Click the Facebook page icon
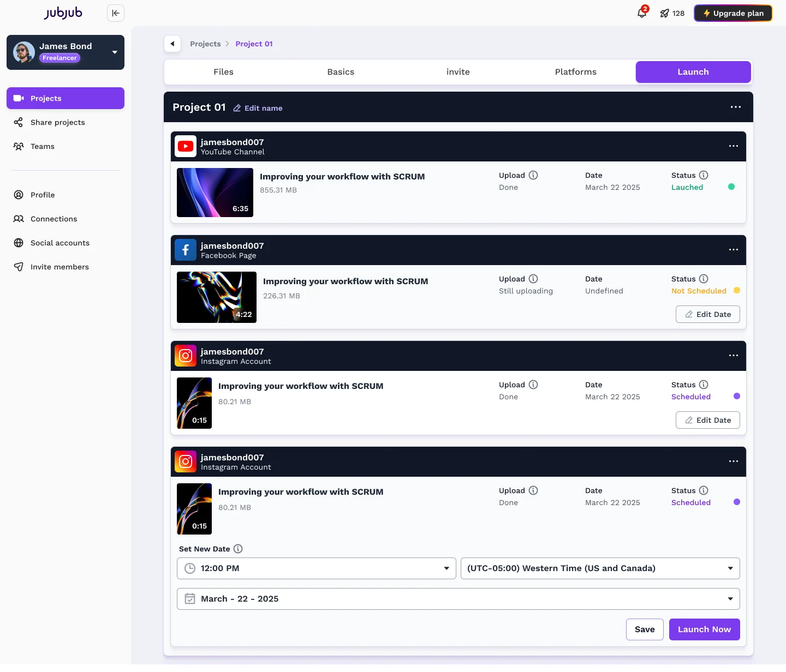Image resolution: width=786 pixels, height=672 pixels. 186,250
